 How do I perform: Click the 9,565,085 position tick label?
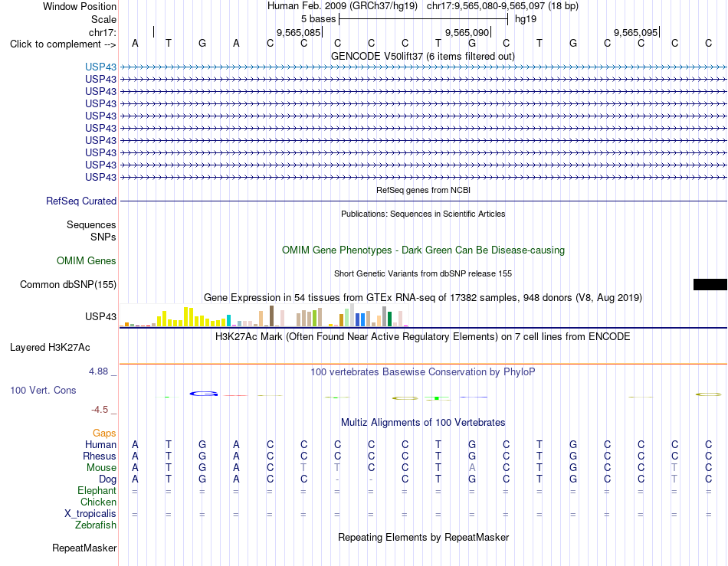point(299,32)
